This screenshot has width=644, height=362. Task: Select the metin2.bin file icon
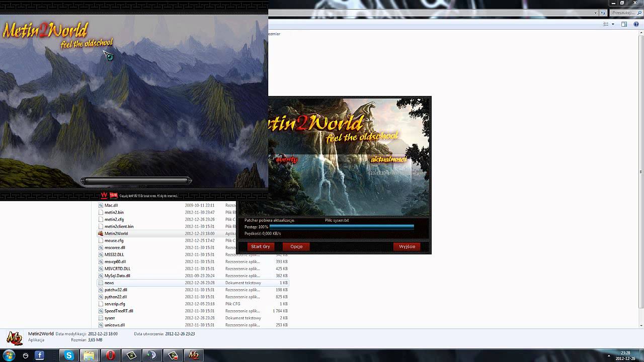(101, 212)
